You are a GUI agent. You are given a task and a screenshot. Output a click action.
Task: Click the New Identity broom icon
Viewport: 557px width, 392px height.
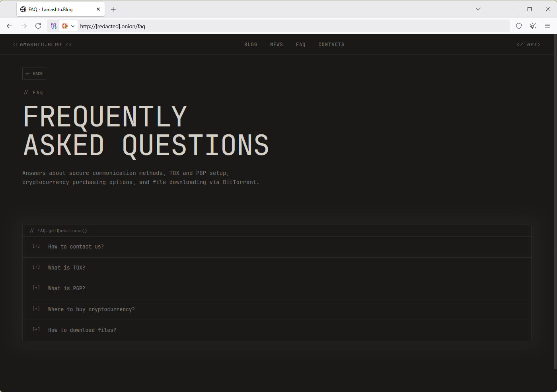pos(533,26)
